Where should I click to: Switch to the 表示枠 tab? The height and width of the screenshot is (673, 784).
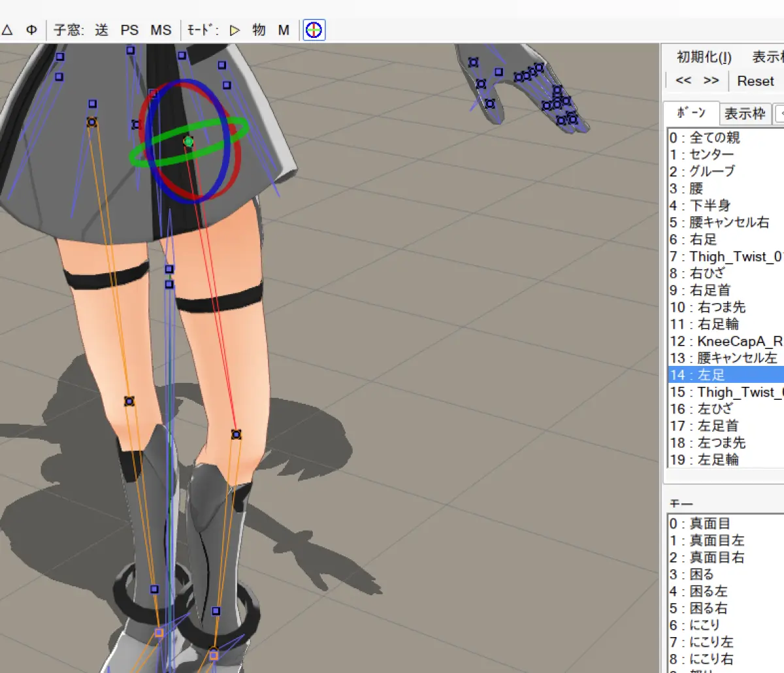pyautogui.click(x=745, y=114)
